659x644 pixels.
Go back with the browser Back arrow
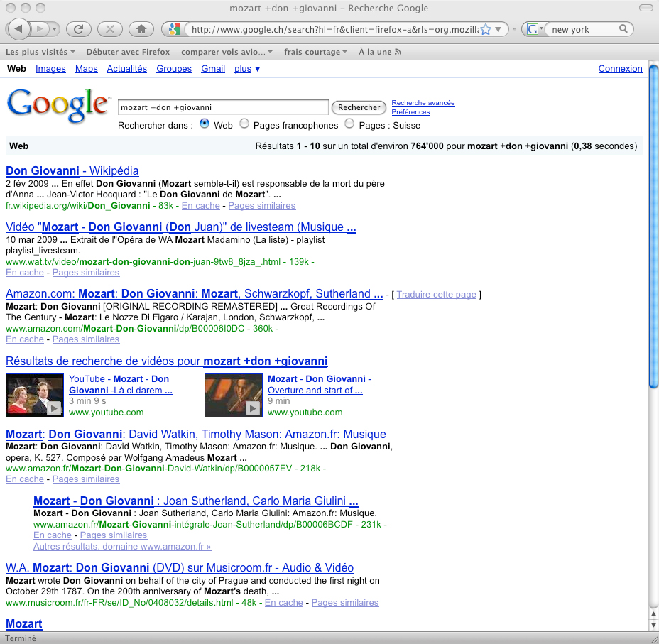coord(18,28)
